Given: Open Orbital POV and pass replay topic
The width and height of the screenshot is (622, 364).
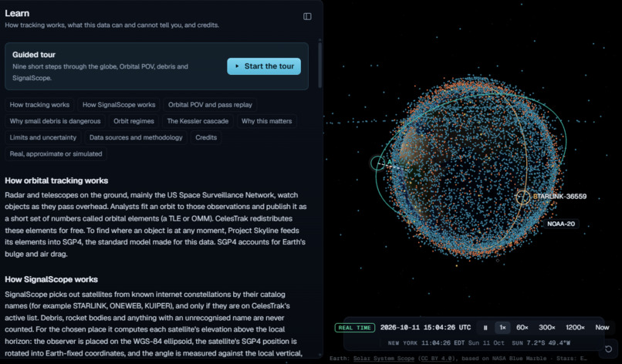Looking at the screenshot, I should pyautogui.click(x=210, y=105).
